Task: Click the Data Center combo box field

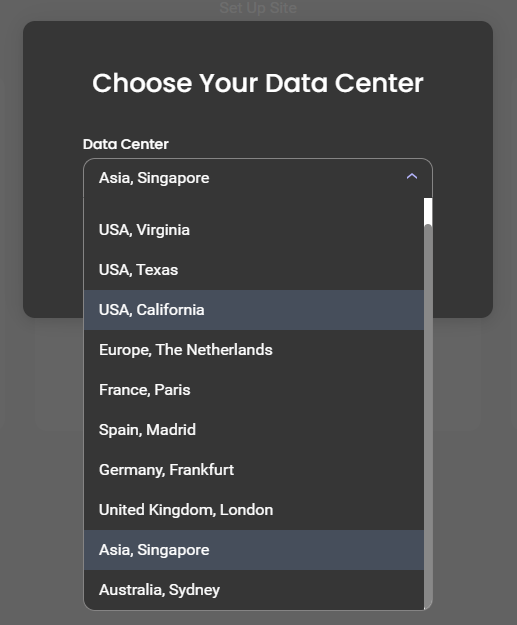Action: 258,178
